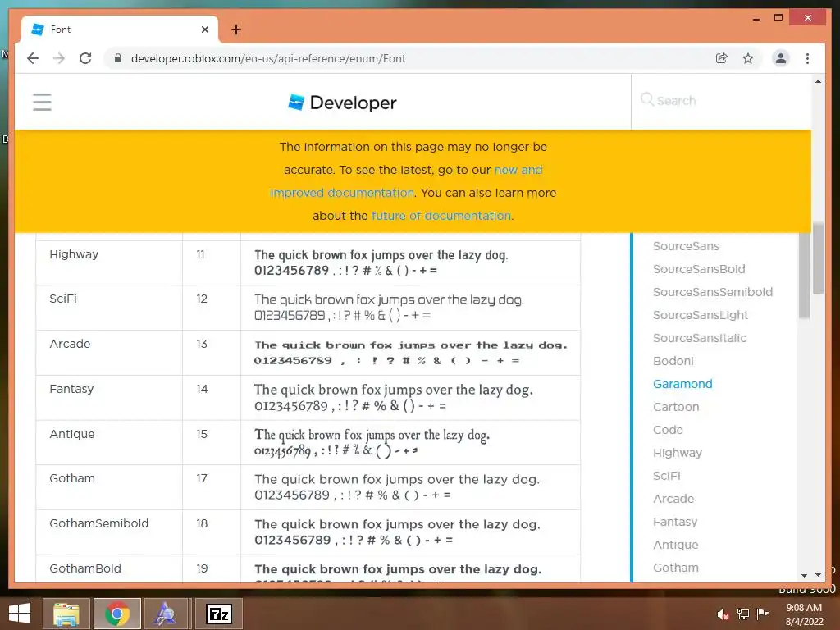Click the address bar URL
The width and height of the screenshot is (840, 630).
268,58
